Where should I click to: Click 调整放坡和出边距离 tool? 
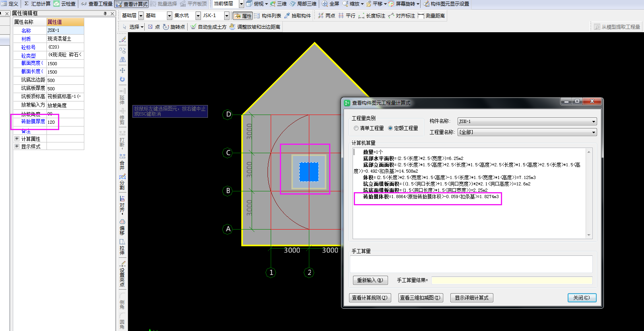coord(255,27)
